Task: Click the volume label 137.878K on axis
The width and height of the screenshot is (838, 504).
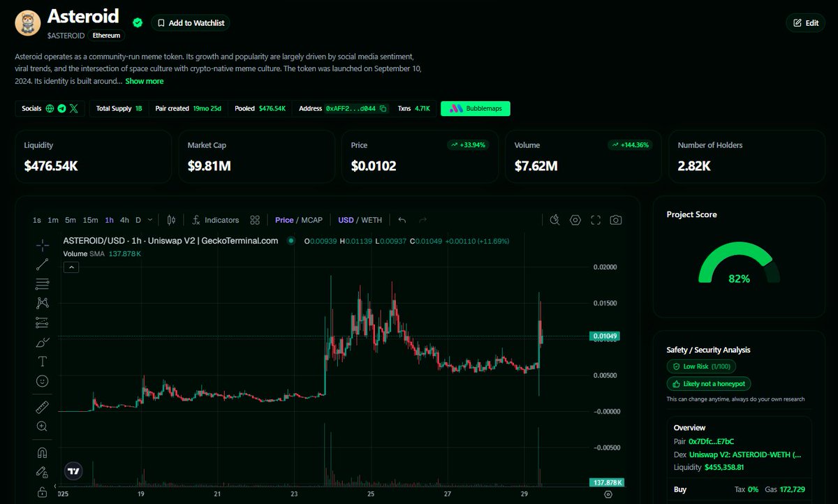Action: click(x=606, y=482)
